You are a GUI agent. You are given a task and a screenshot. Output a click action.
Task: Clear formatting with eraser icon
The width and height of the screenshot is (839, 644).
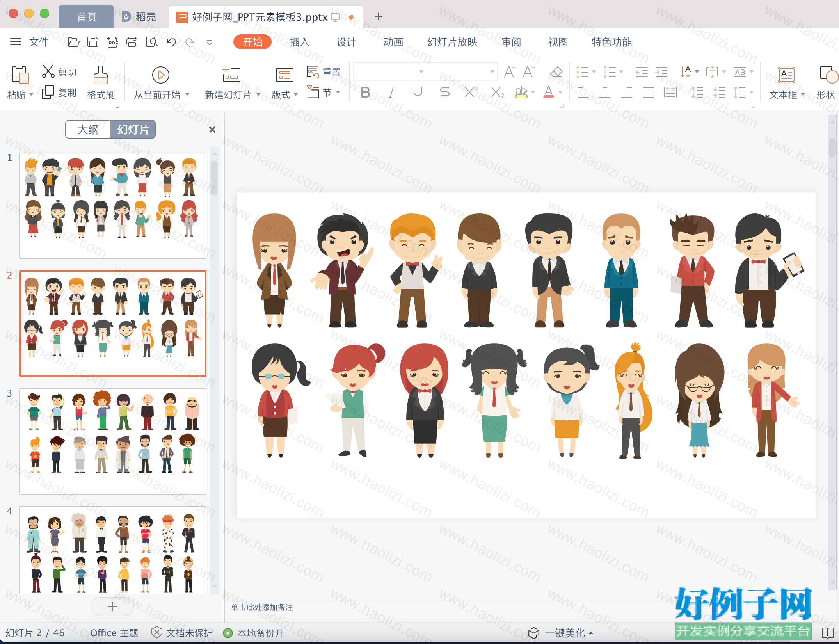(x=556, y=72)
